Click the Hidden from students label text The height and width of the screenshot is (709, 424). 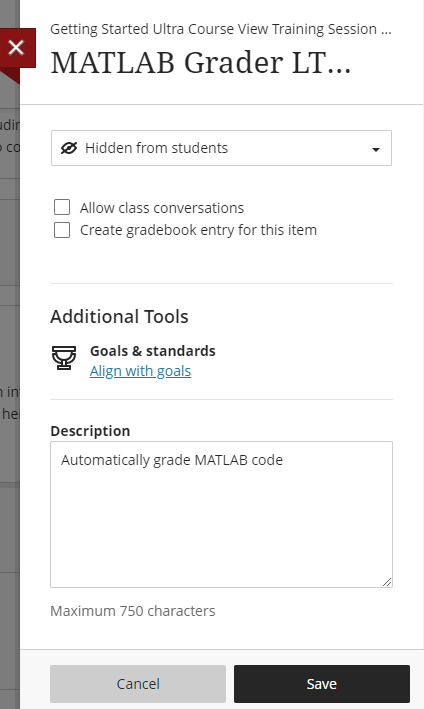156,148
